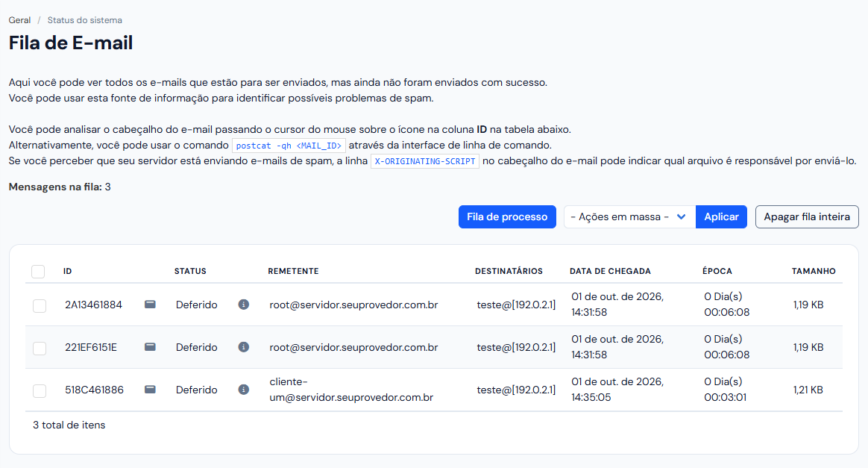This screenshot has height=468, width=868.
Task: Show status info icon for 221EF6151E row
Action: (x=244, y=347)
